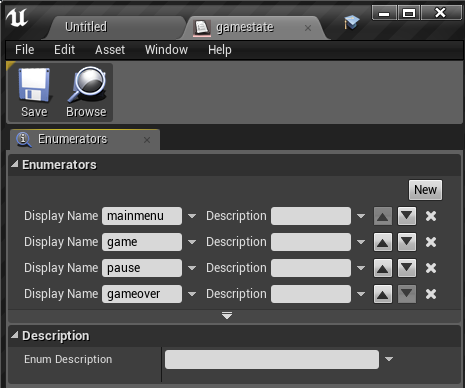Screen dimensions: 465x388
Task: Close the Enumerators panel tab
Action: click(x=147, y=140)
